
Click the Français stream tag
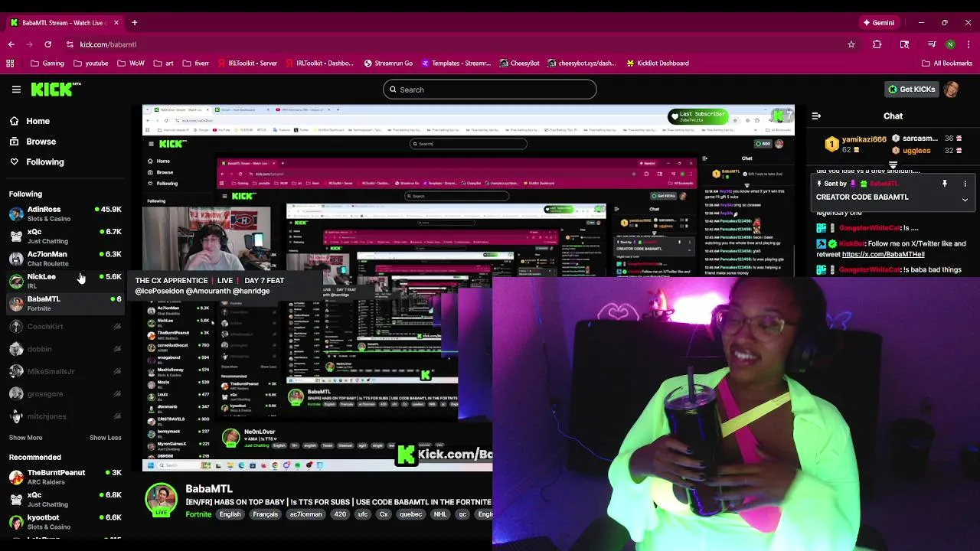point(266,514)
